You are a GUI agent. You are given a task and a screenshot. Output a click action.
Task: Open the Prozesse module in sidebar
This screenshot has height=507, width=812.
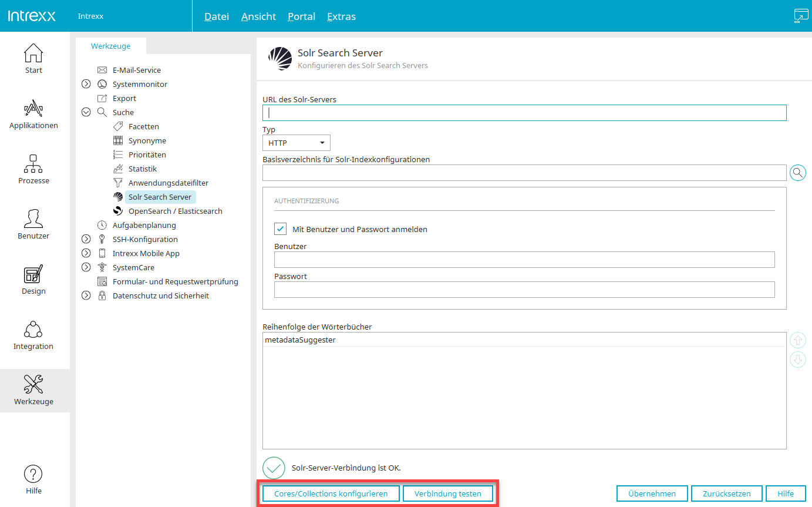tap(33, 169)
